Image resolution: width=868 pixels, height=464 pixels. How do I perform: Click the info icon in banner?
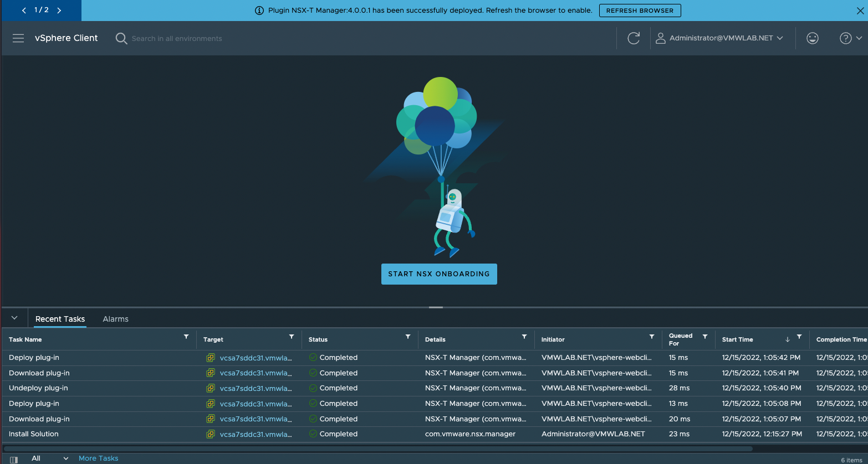pos(259,11)
